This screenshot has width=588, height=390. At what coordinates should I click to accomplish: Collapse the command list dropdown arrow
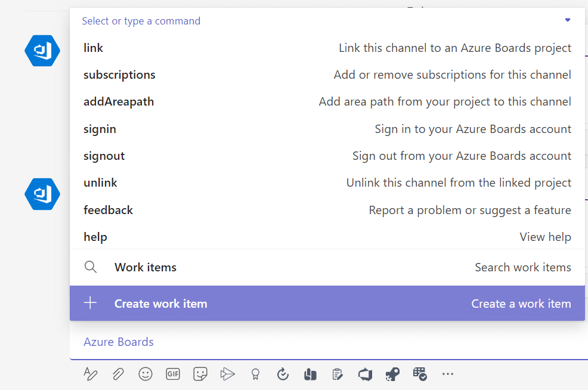click(x=568, y=20)
